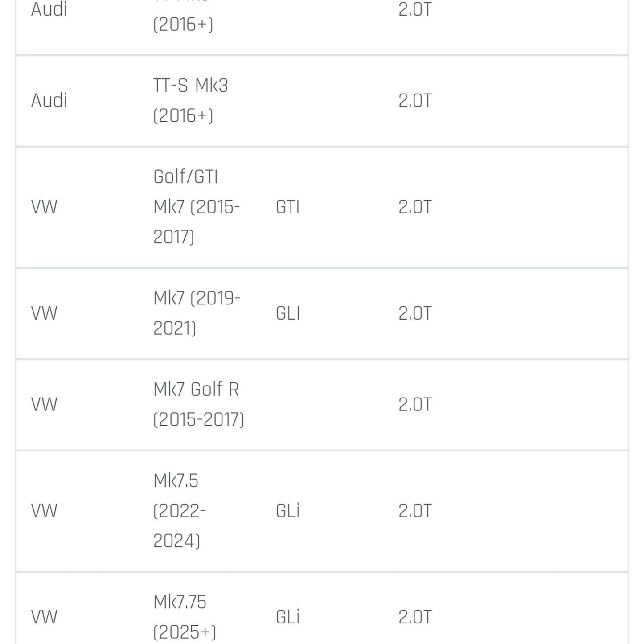The width and height of the screenshot is (644, 644).
Task: Click the Mk7 (2019-2021) model cell
Action: click(197, 313)
